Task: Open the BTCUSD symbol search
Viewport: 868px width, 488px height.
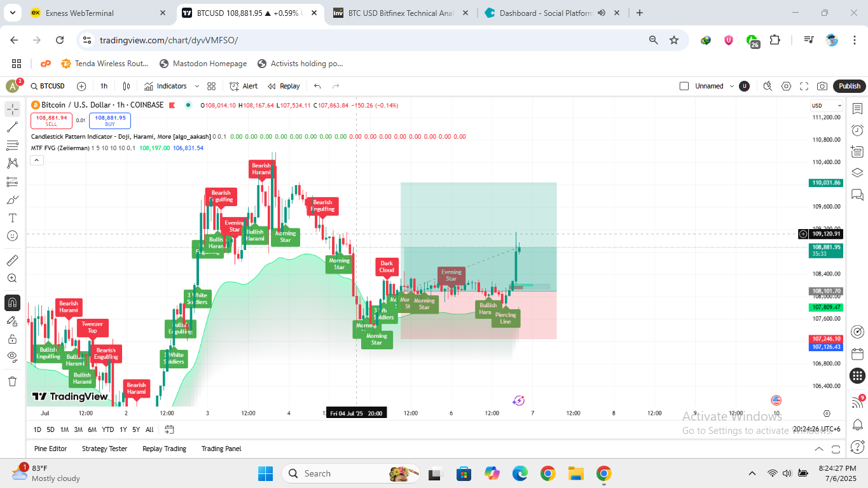Action: [x=47, y=86]
